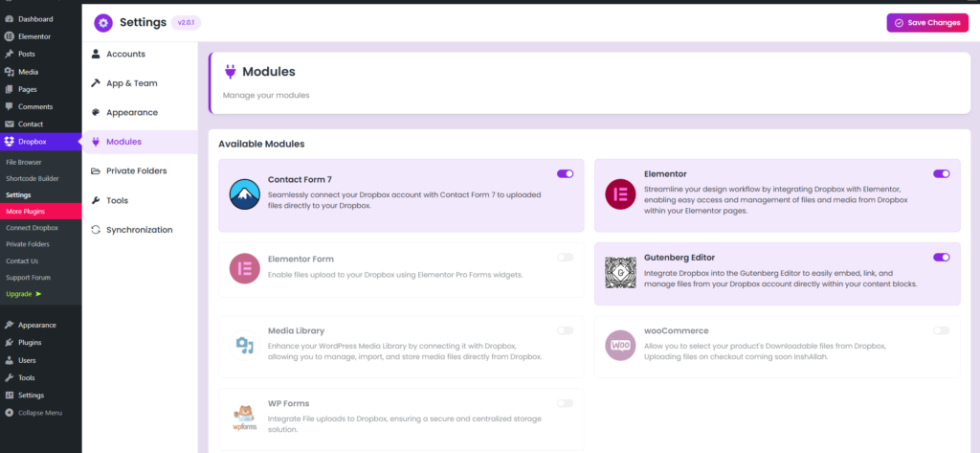Click the Collapse Menu arrow icon

[10, 413]
